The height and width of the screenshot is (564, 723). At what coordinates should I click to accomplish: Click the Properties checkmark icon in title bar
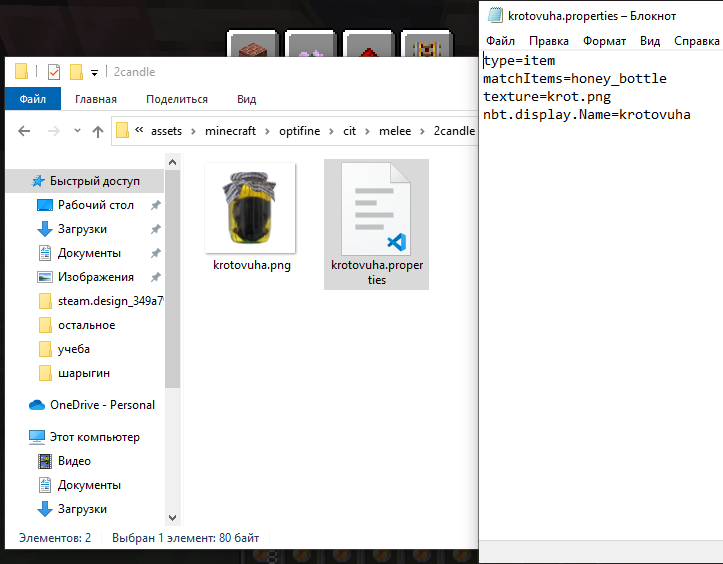click(x=54, y=72)
